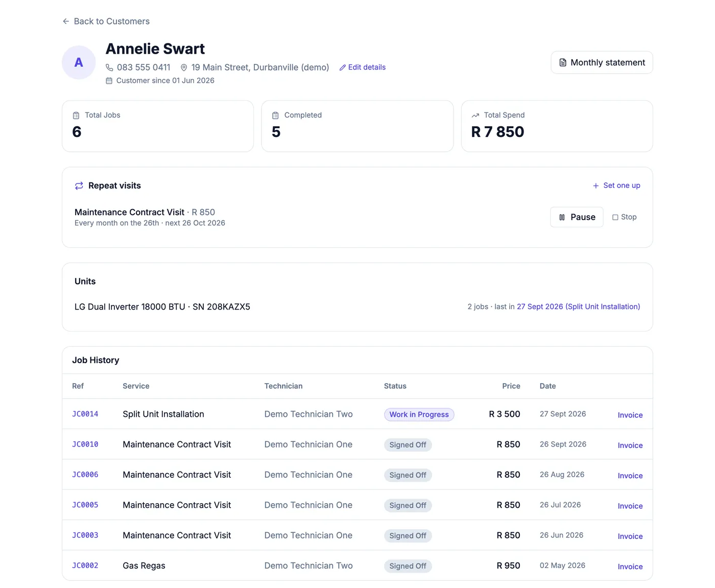Click the customer avatar letter A
The image size is (715, 588).
(79, 62)
